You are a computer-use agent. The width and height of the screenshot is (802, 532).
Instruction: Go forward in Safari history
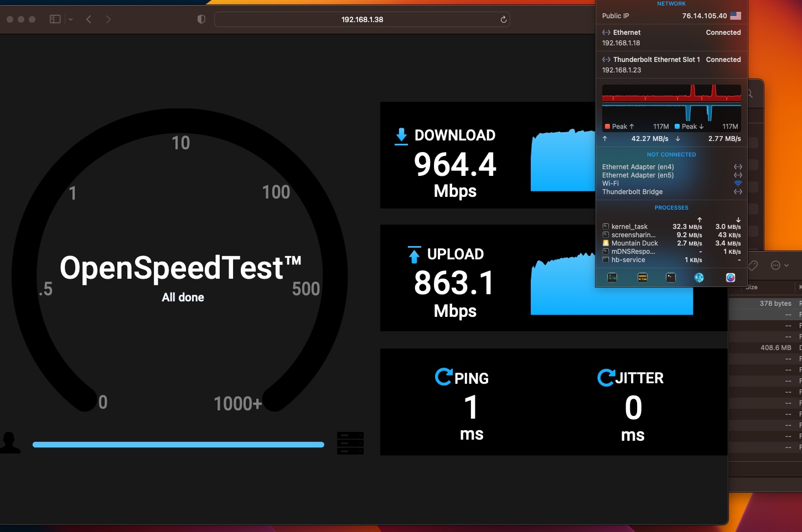pos(108,19)
